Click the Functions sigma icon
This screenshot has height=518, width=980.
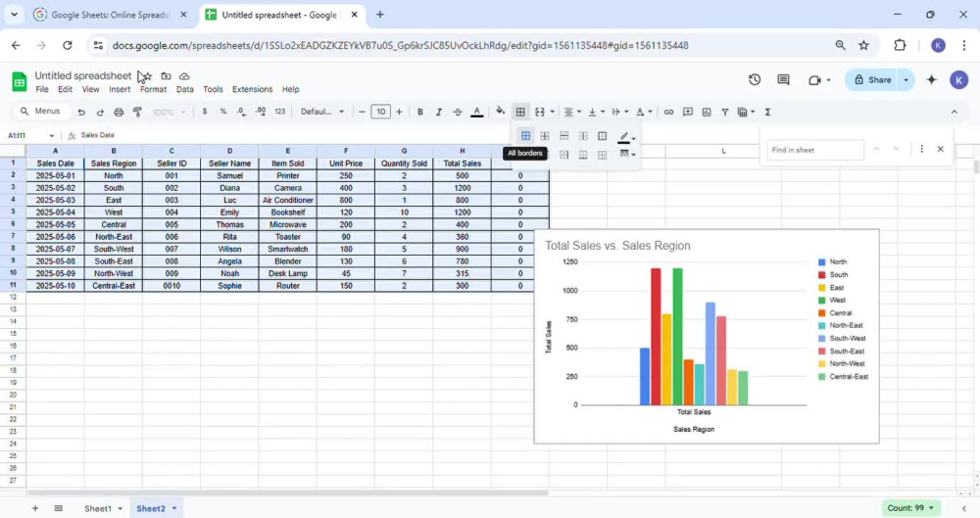[x=768, y=112]
